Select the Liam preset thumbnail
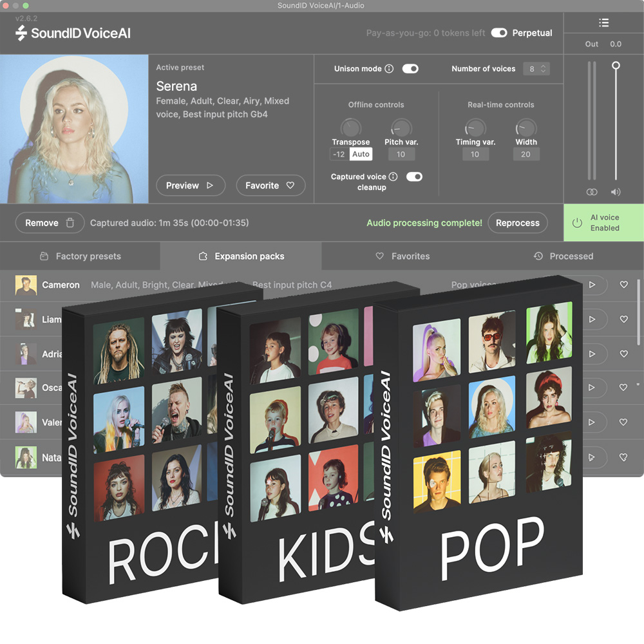 [26, 319]
